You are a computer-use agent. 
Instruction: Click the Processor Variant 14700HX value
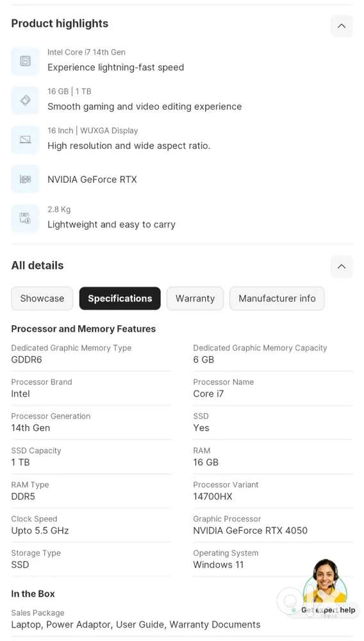[x=213, y=497]
